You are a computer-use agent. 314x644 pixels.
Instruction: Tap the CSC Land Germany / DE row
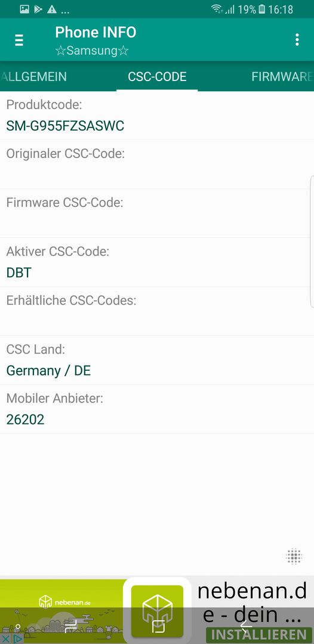pyautogui.click(x=157, y=360)
